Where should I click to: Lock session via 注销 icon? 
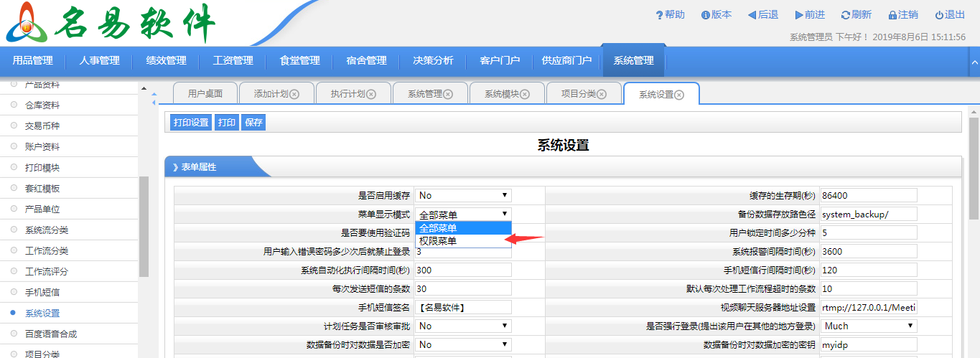(892, 15)
